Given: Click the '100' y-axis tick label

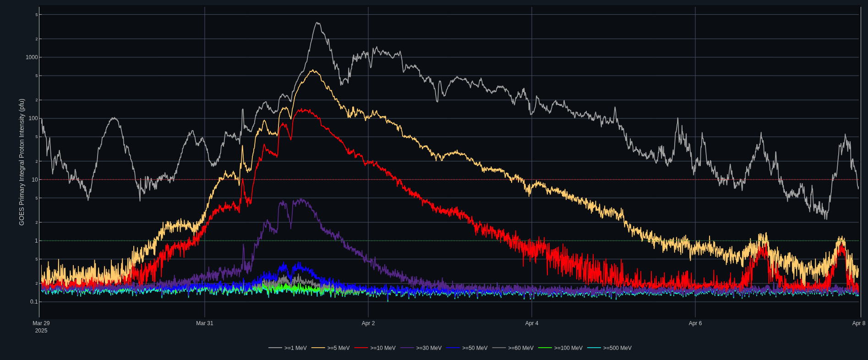Looking at the screenshot, I should tap(33, 118).
